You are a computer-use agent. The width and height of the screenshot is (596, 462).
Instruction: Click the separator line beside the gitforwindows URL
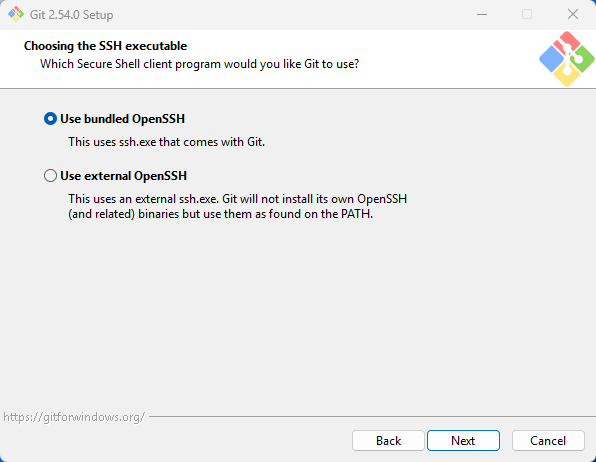click(372, 417)
